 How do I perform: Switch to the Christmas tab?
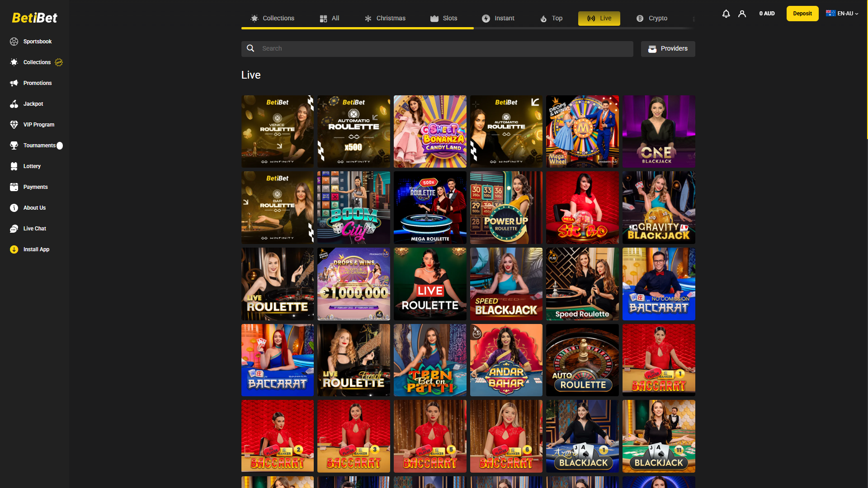click(x=385, y=19)
